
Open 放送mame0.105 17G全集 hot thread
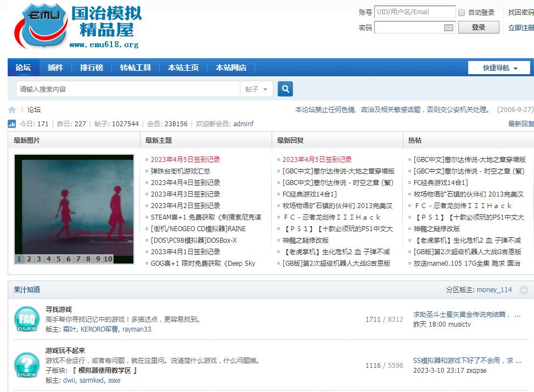467,264
